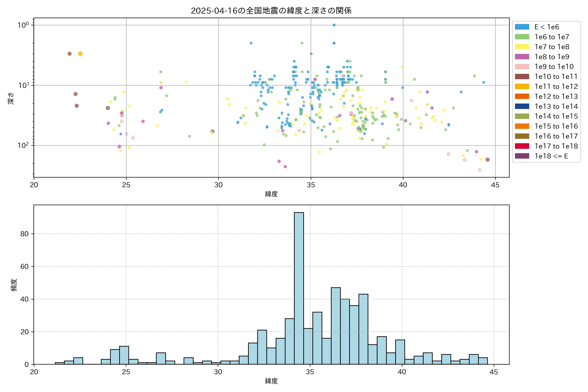
Task: Click the '10²' tick label on depth axis
Action: coord(23,145)
